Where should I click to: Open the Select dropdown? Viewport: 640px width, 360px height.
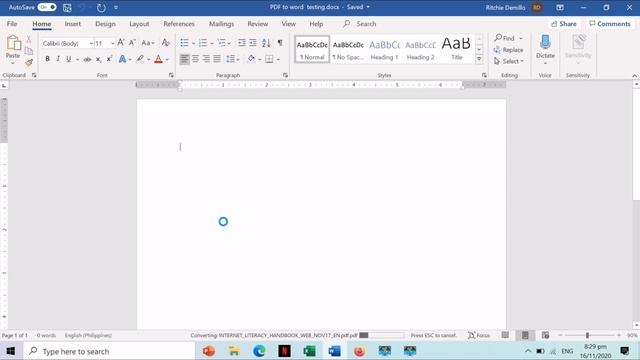click(509, 61)
